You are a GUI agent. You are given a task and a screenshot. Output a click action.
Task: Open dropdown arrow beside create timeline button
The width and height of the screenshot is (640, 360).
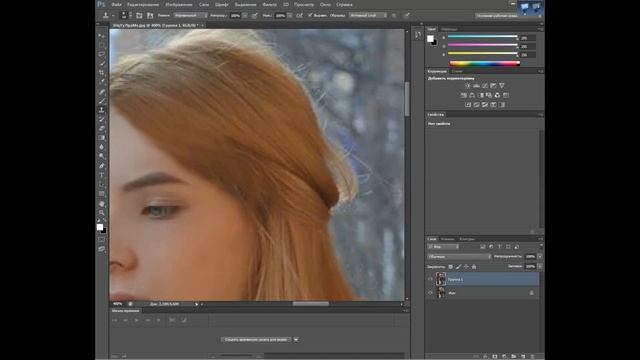(x=296, y=340)
